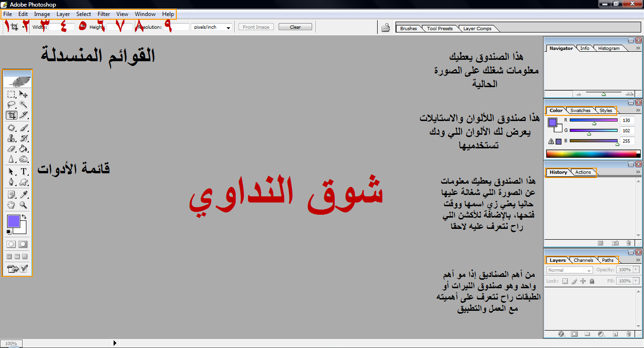Click the Clone Stamp tool
The width and height of the screenshot is (644, 348).
[11, 138]
